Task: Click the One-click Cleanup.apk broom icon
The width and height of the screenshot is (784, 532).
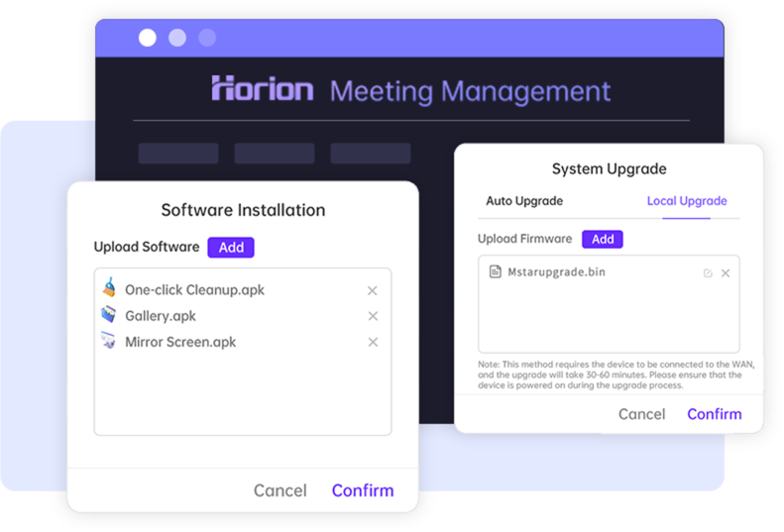Action: click(x=109, y=289)
